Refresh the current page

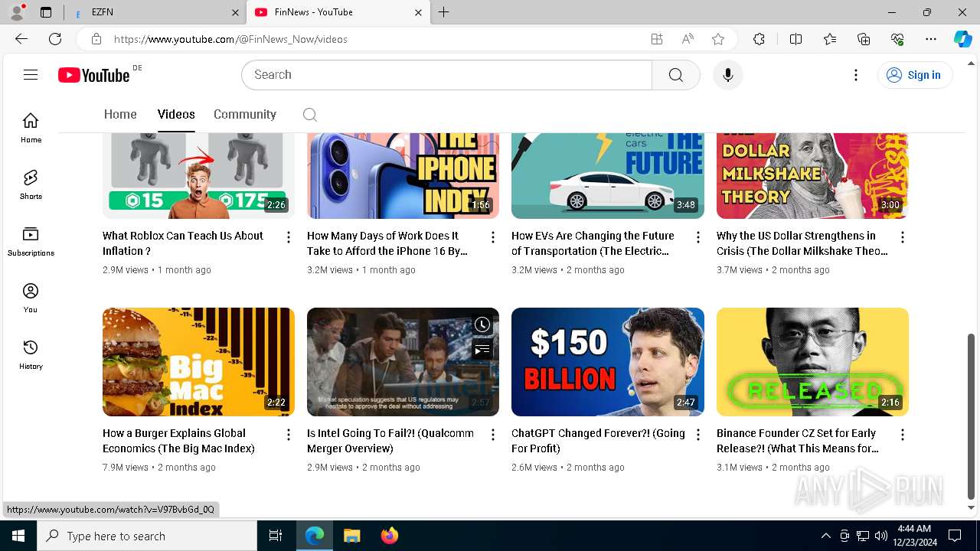tap(55, 39)
